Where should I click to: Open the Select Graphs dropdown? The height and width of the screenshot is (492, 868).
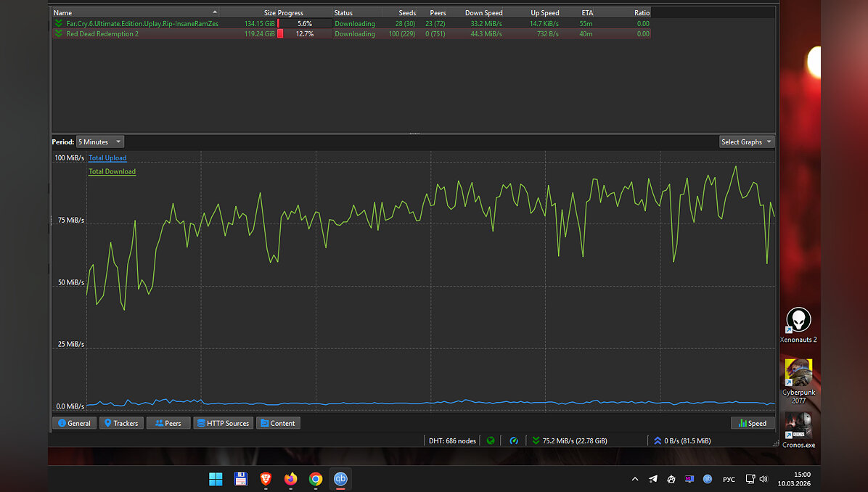(746, 142)
